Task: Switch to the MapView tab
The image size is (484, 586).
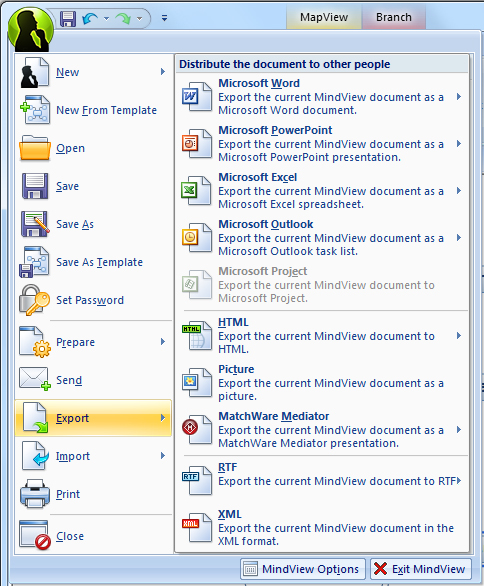Action: [x=324, y=17]
